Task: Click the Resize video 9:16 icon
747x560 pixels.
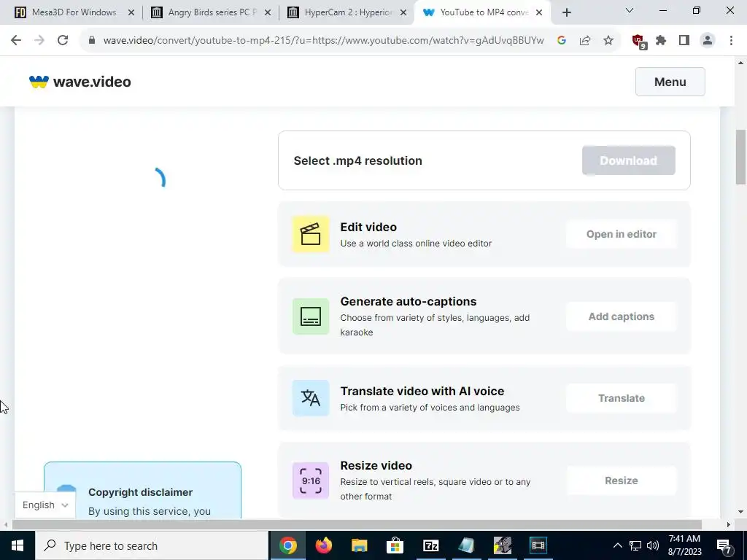Action: (x=311, y=481)
